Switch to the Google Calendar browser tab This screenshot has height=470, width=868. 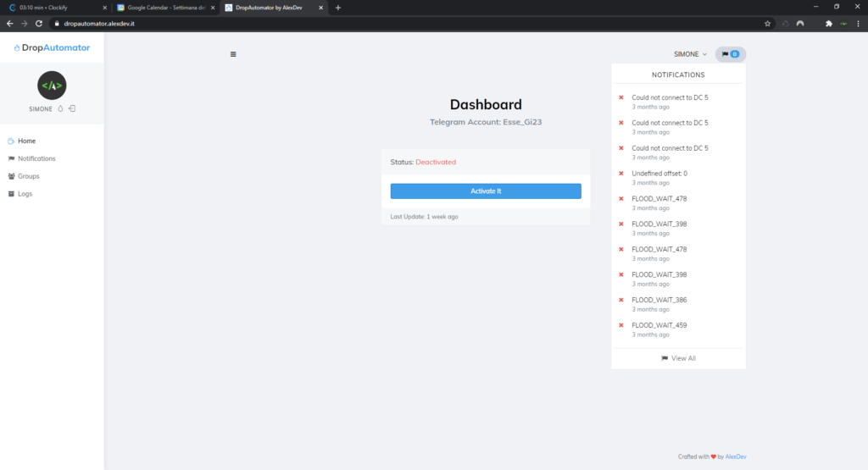(x=161, y=8)
